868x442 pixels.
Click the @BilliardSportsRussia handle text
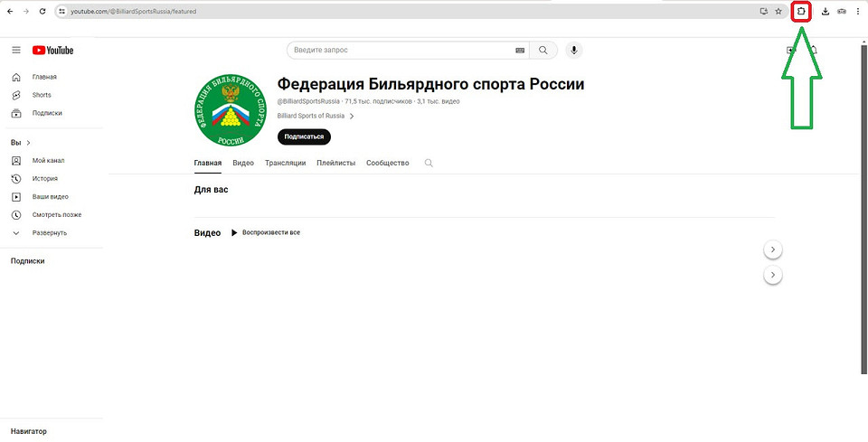pyautogui.click(x=308, y=102)
